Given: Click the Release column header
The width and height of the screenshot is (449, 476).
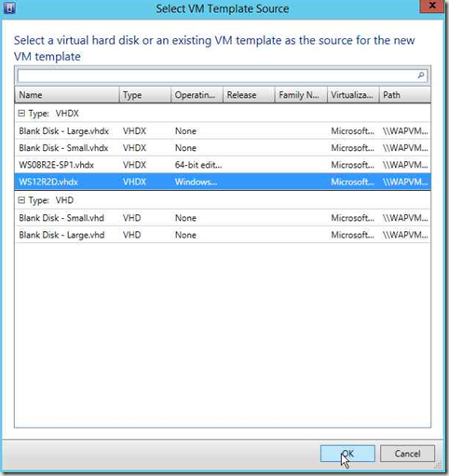Looking at the screenshot, I should click(x=249, y=95).
